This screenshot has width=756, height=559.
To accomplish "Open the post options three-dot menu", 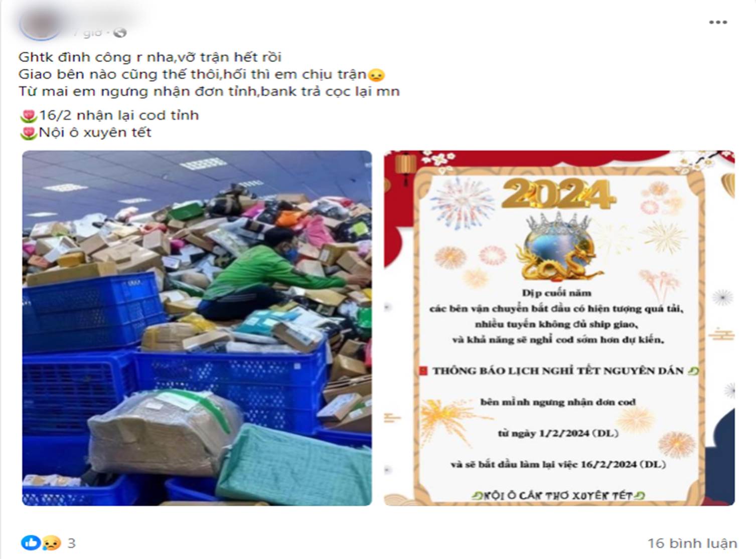I will [x=718, y=22].
